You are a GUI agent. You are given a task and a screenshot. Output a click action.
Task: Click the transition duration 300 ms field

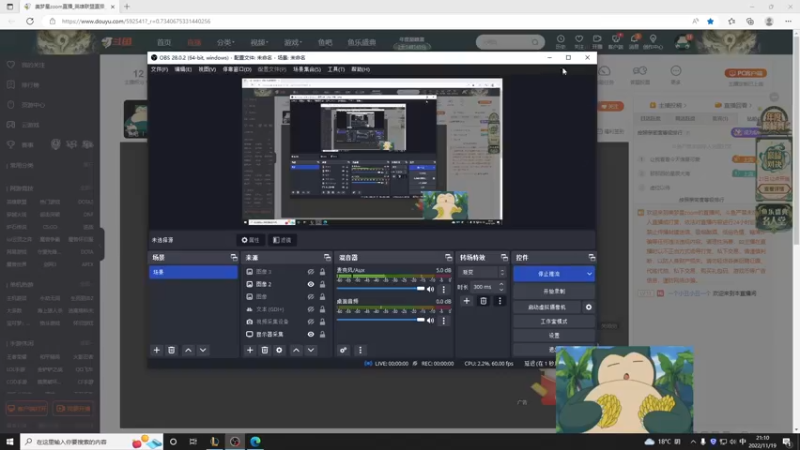click(484, 287)
